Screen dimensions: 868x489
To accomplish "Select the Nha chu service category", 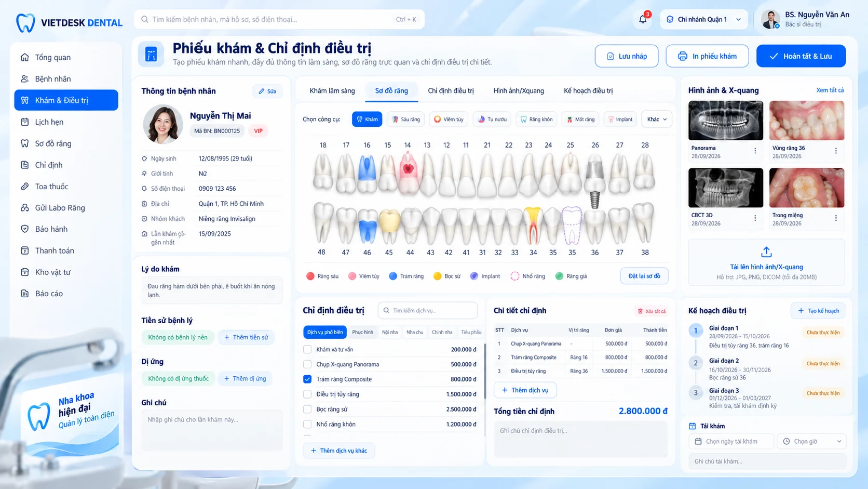I will coord(415,332).
